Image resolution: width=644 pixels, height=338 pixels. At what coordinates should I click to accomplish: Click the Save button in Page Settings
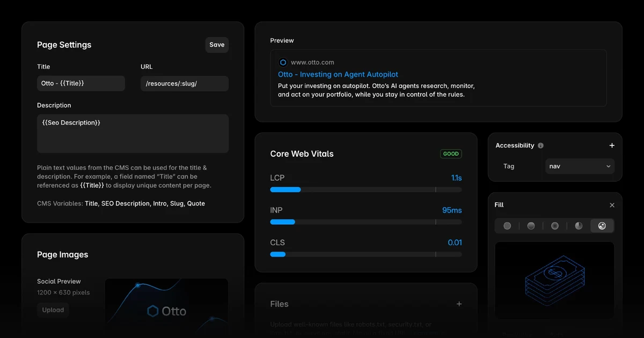(217, 45)
